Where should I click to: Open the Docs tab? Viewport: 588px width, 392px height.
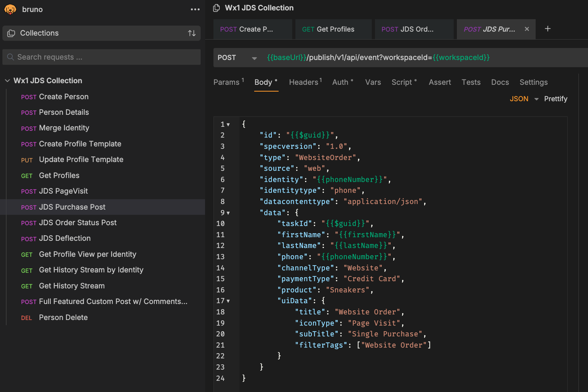500,82
